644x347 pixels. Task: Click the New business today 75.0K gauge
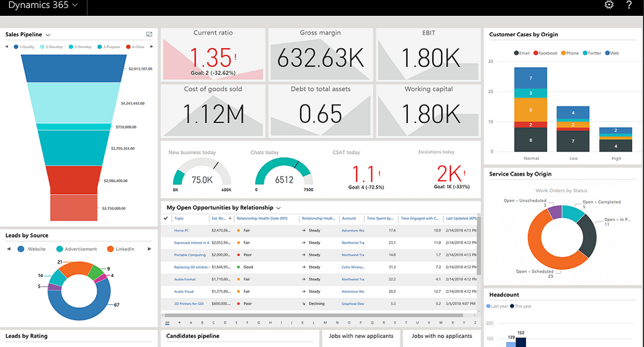[x=202, y=172]
